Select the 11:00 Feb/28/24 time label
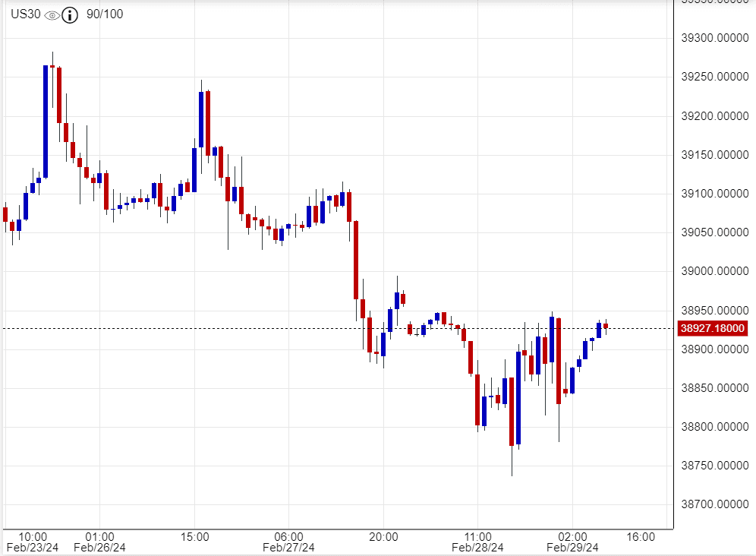Screen dimensions: 756x556 pos(477,542)
